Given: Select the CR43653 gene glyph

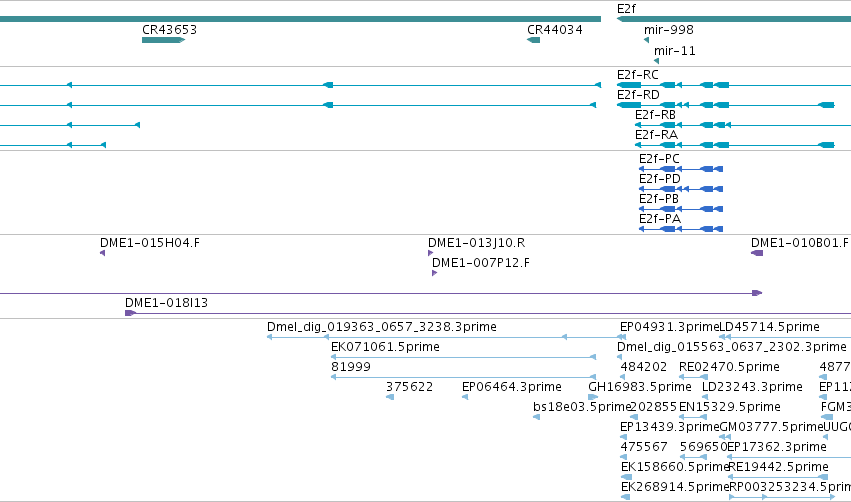Looking at the screenshot, I should [x=163, y=40].
